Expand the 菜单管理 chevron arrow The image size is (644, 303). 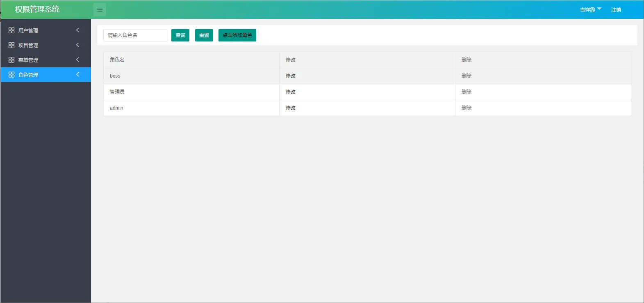coord(77,60)
